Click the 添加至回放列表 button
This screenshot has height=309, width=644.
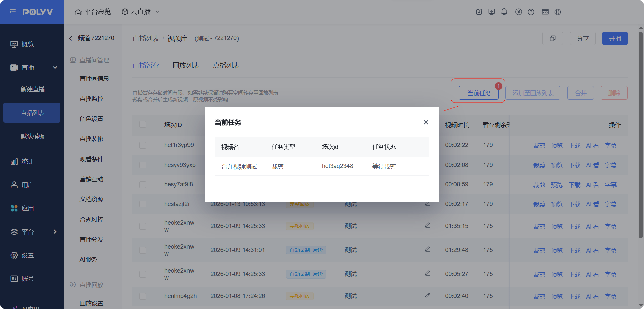tap(533, 93)
